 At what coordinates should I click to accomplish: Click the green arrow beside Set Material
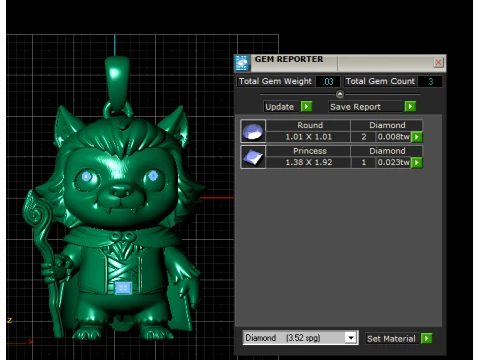(x=427, y=339)
